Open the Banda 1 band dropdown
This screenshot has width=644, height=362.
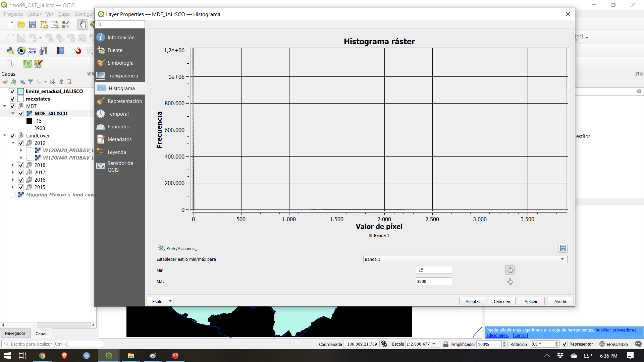[465, 259]
